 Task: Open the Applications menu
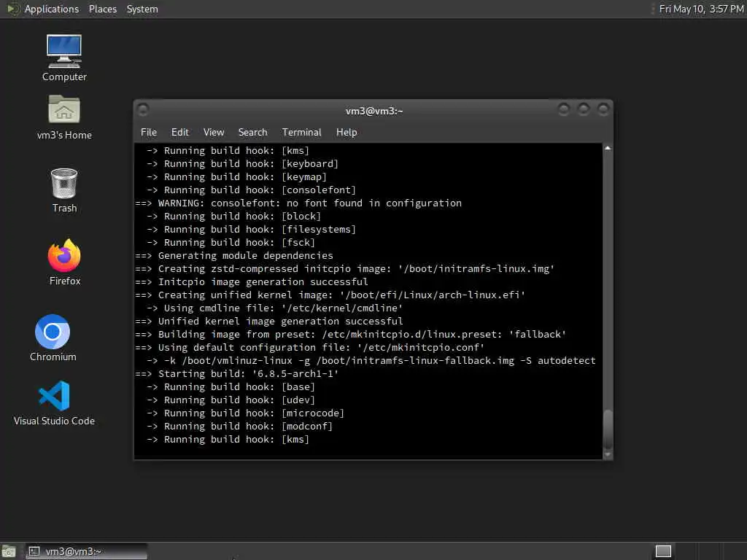pyautogui.click(x=52, y=9)
